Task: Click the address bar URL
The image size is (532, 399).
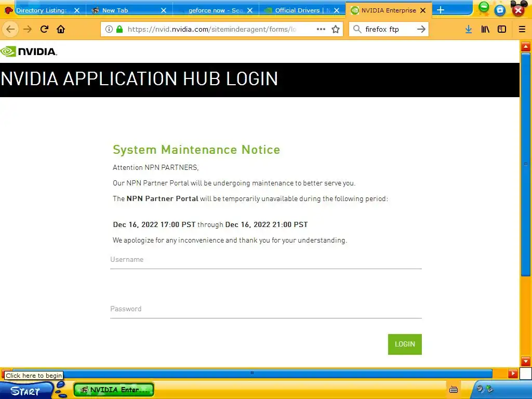Action: 212,29
